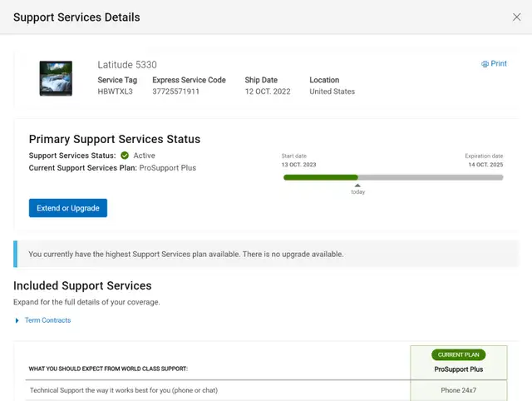Click Expand for the full details text
The width and height of the screenshot is (532, 401).
86,302
